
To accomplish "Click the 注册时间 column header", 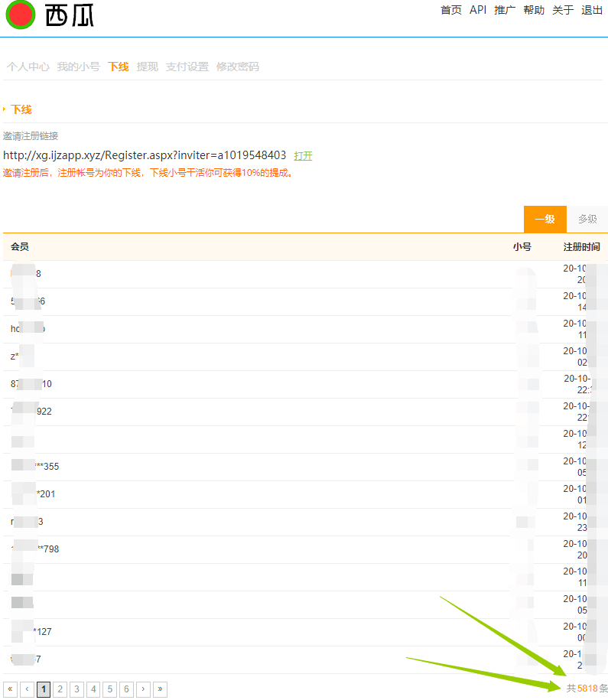I will pyautogui.click(x=582, y=247).
